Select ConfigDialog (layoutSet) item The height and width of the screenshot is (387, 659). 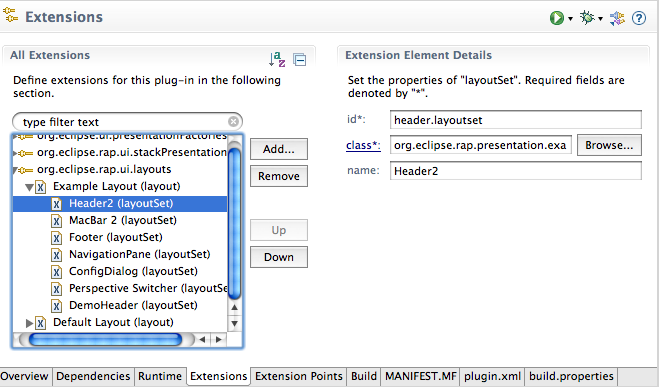(x=120, y=271)
